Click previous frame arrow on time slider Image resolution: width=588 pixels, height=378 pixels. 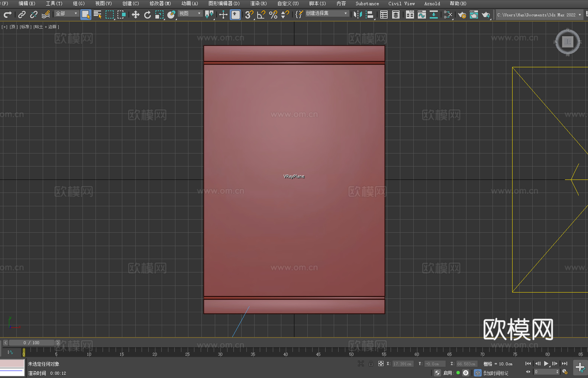(x=6, y=343)
